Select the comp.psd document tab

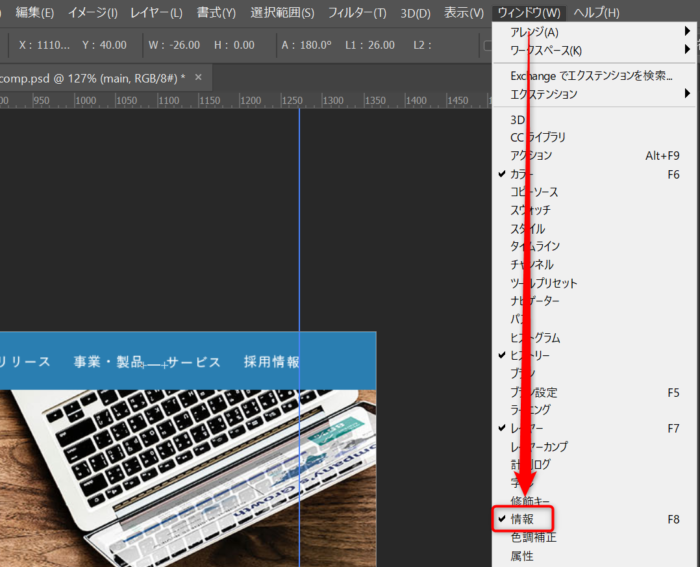point(90,78)
